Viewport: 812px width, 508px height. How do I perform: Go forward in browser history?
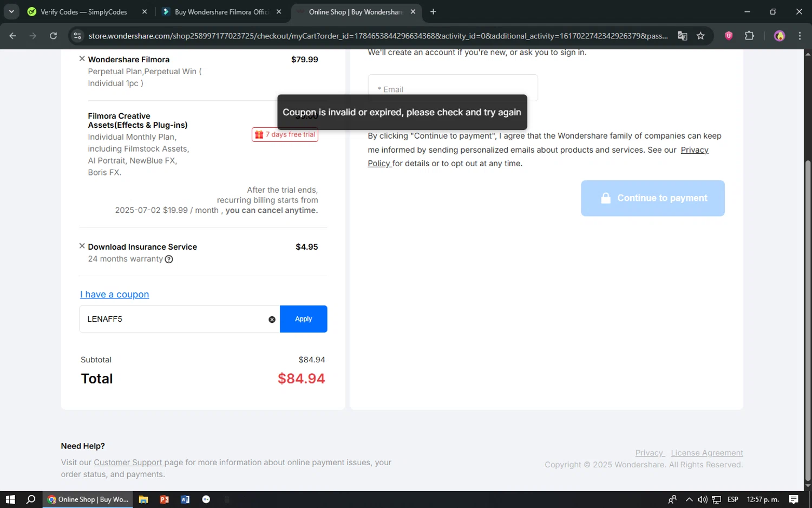[x=33, y=36]
